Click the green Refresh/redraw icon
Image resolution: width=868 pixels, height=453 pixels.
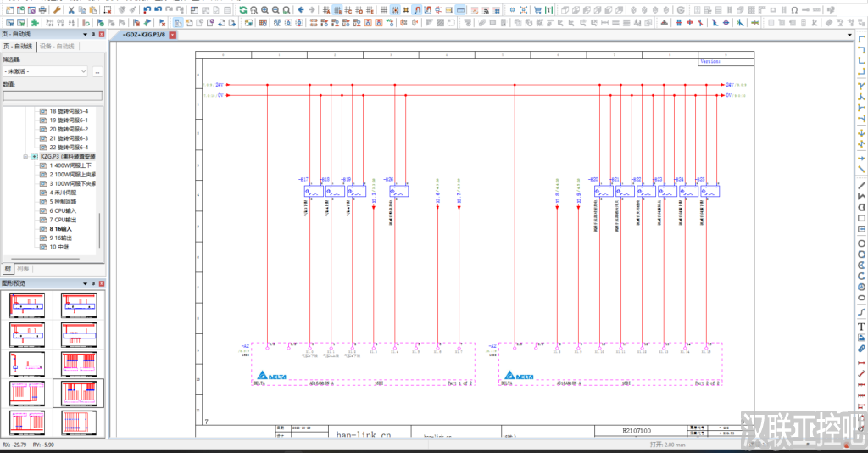pyautogui.click(x=243, y=10)
